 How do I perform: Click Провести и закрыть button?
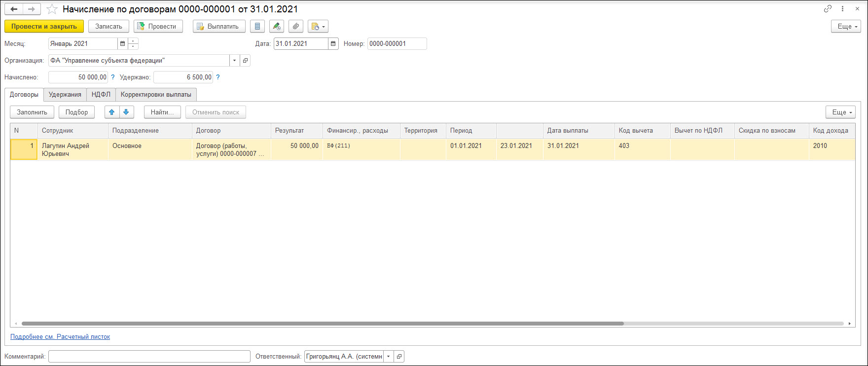click(x=44, y=27)
